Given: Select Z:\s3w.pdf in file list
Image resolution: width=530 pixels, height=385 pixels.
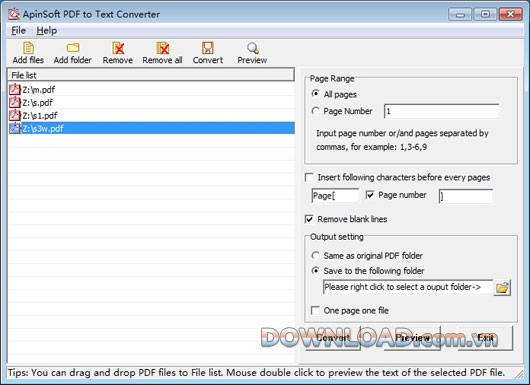Looking at the screenshot, I should [151, 128].
